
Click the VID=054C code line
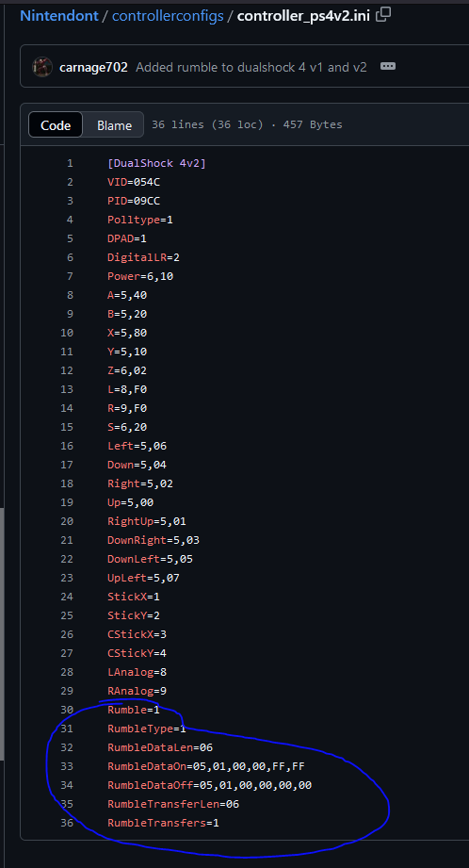click(134, 182)
